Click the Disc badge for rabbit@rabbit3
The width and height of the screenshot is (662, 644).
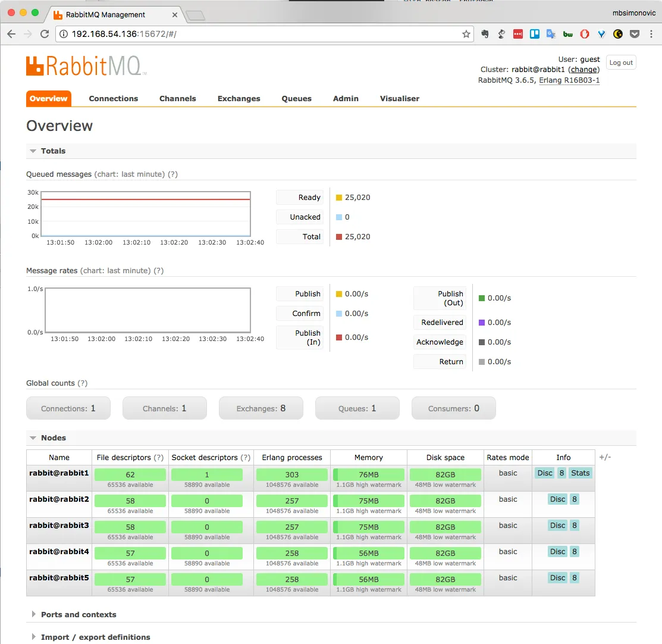click(557, 526)
